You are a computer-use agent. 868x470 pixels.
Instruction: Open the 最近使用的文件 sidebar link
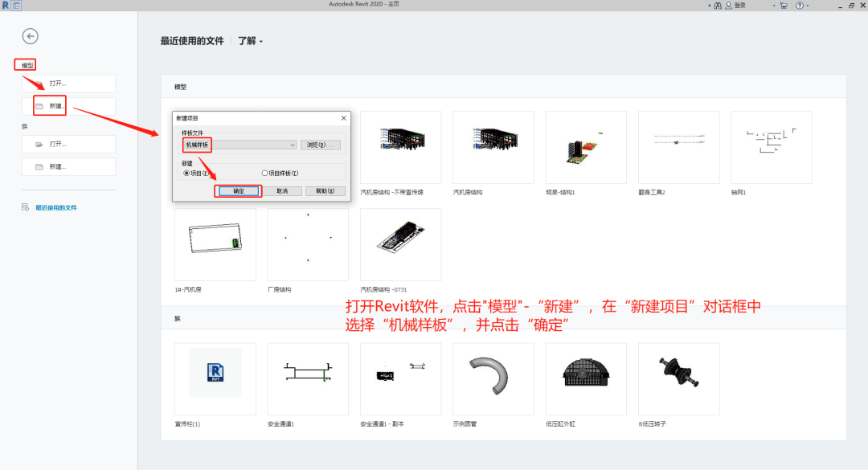(56, 207)
